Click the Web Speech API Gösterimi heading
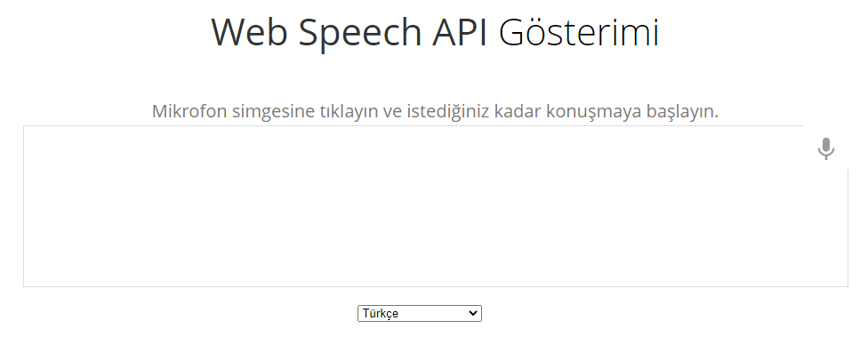868x337 pixels. coord(435,32)
